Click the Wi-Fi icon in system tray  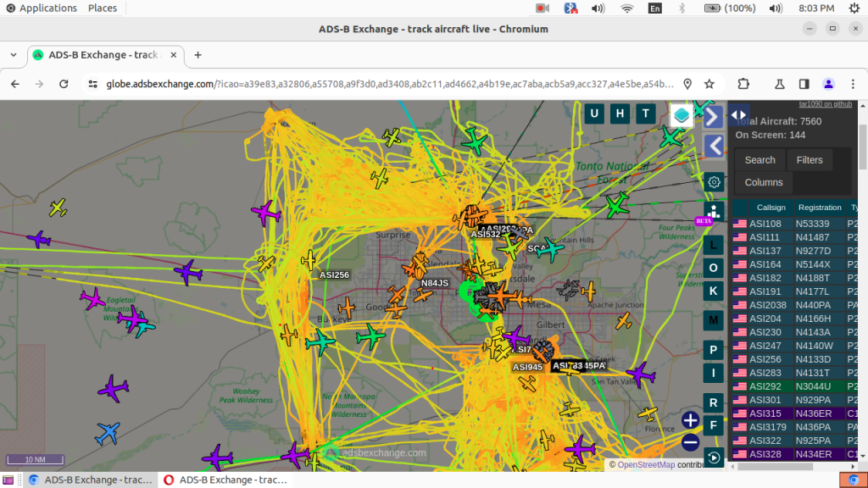pos(626,8)
